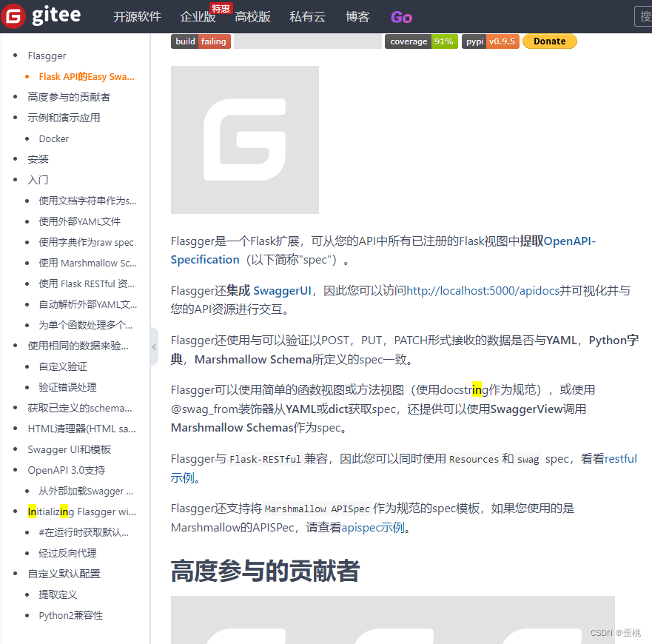This screenshot has height=644, width=652.
Task: Open the localhost:5000/apidocs link
Action: pos(483,290)
